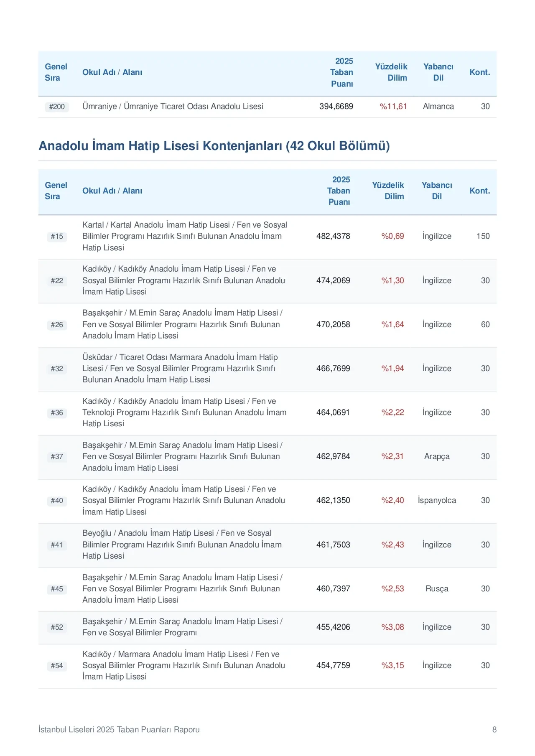Click the %3,15 percentile value
Viewport: 535px width, 756px height.
(392, 665)
